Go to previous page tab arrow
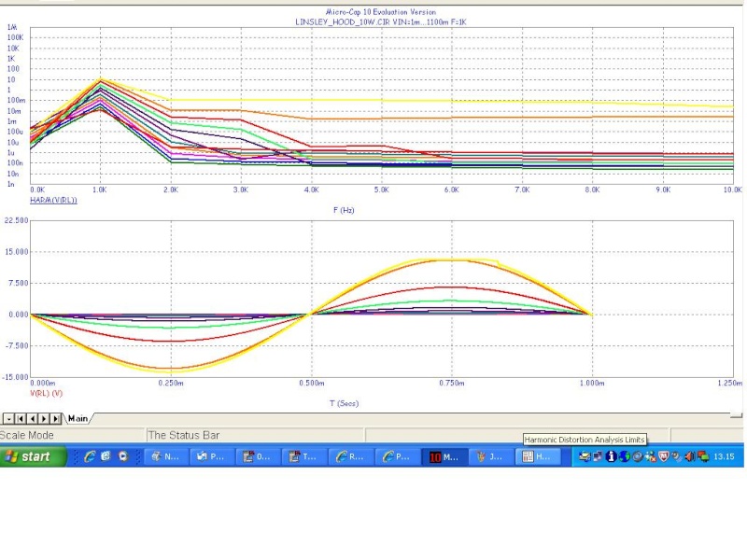 tap(32, 418)
